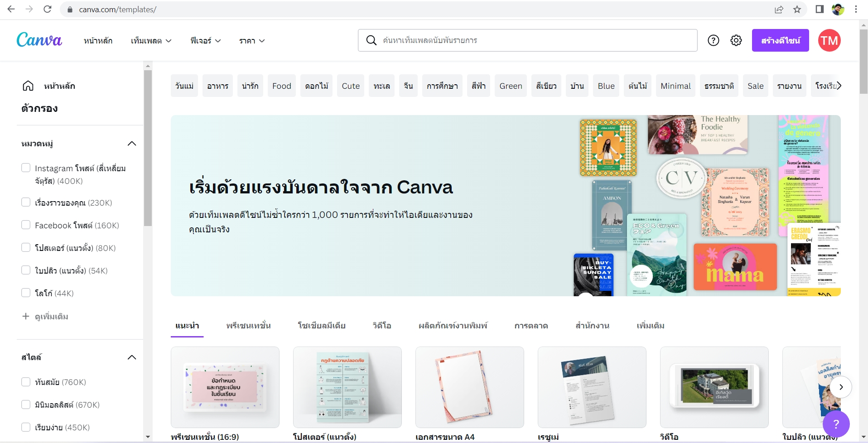Screen dimensions: 868x443
Task: Open เทมเพลต dropdown menu
Action: point(151,41)
